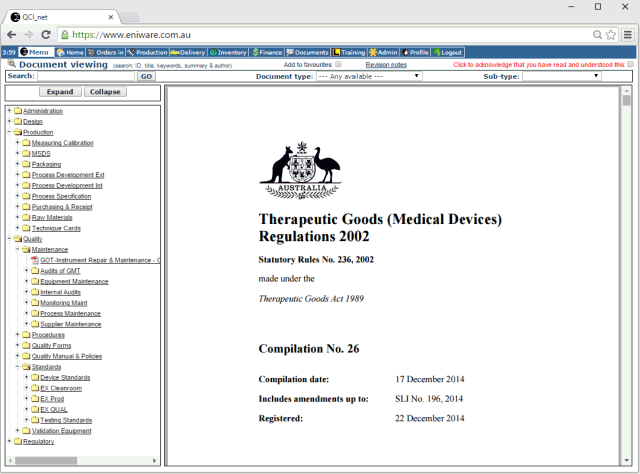Open Orders in menu
This screenshot has width=640, height=474.
(x=105, y=52)
